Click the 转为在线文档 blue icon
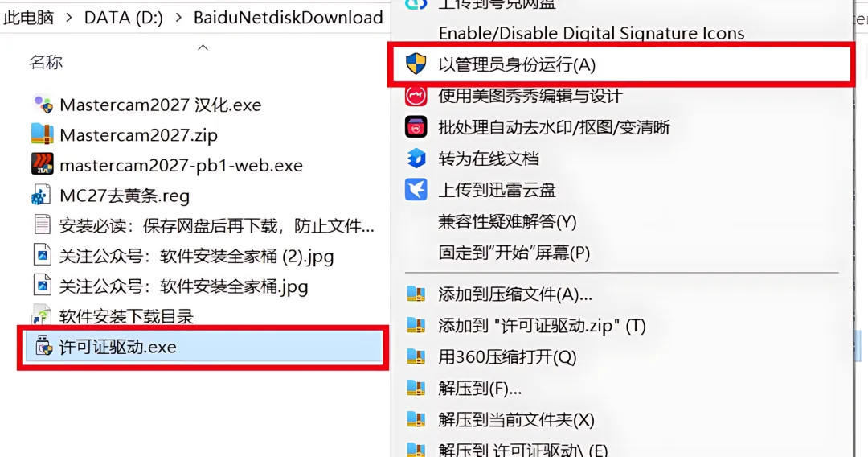This screenshot has height=457, width=868. pyautogui.click(x=416, y=159)
